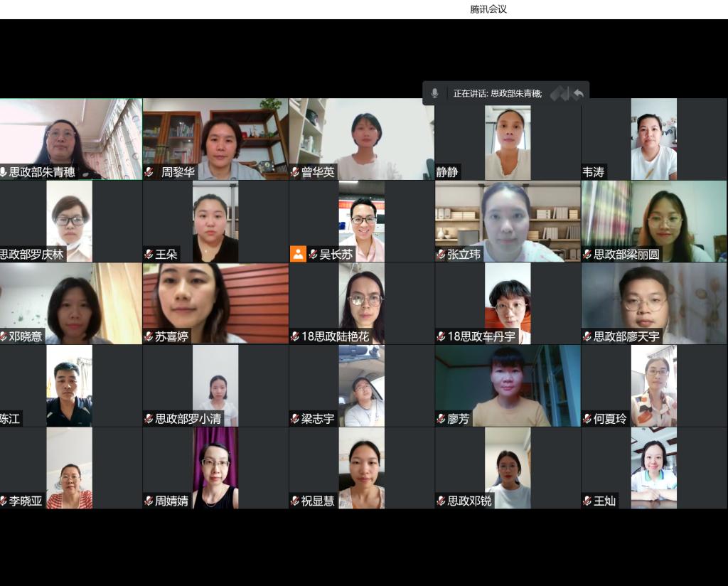
Task: Click the muted mic icon beside 廖芳
Action: point(441,419)
